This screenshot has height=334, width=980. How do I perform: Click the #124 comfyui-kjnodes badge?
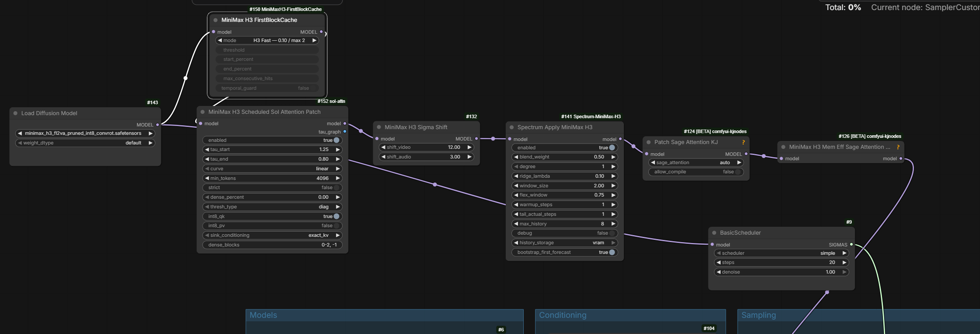(x=715, y=131)
